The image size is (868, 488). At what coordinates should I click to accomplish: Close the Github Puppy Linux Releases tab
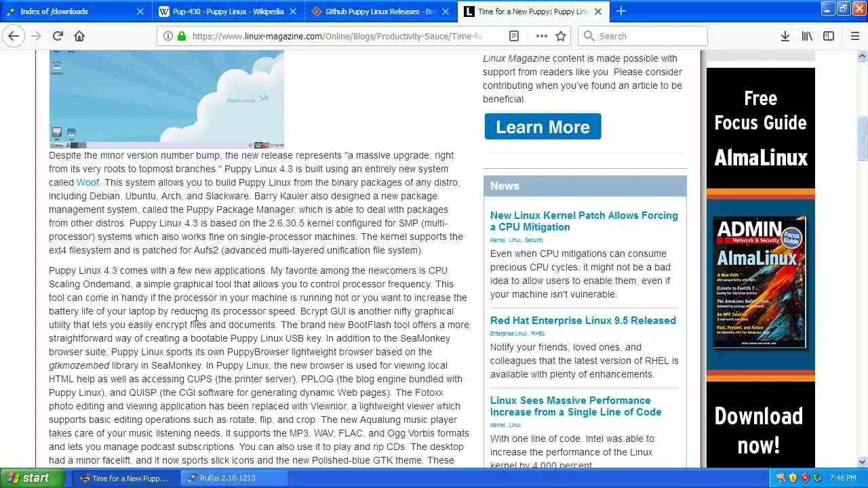tap(447, 12)
